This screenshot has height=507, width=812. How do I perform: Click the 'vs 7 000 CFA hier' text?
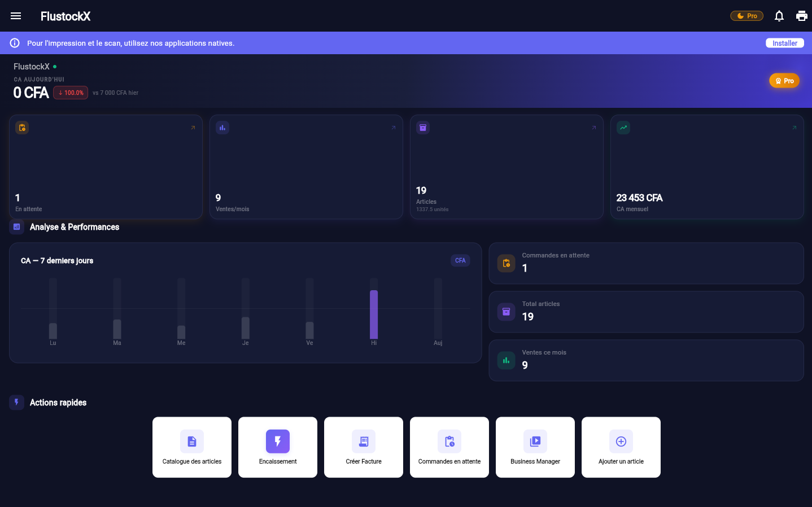(x=115, y=93)
